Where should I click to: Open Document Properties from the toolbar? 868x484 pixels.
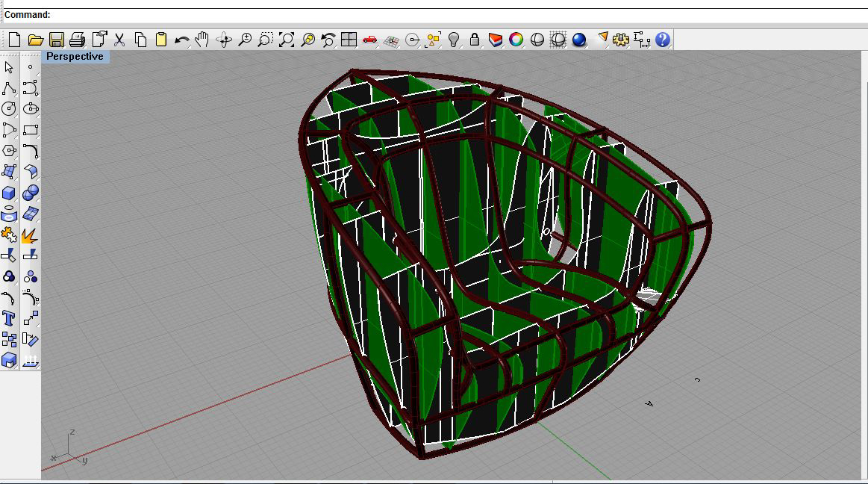point(99,40)
